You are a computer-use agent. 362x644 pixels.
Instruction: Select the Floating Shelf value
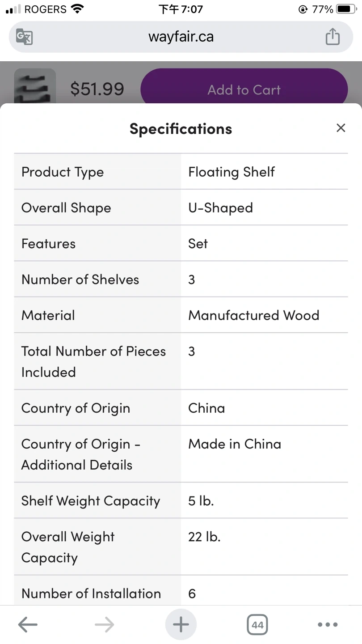pyautogui.click(x=232, y=172)
